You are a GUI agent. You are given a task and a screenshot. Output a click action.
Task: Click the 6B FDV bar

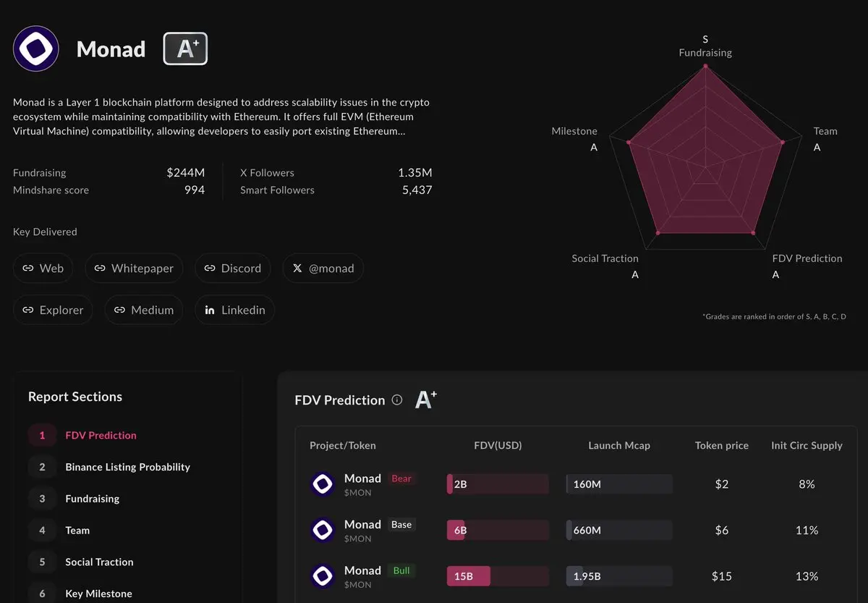coord(498,531)
